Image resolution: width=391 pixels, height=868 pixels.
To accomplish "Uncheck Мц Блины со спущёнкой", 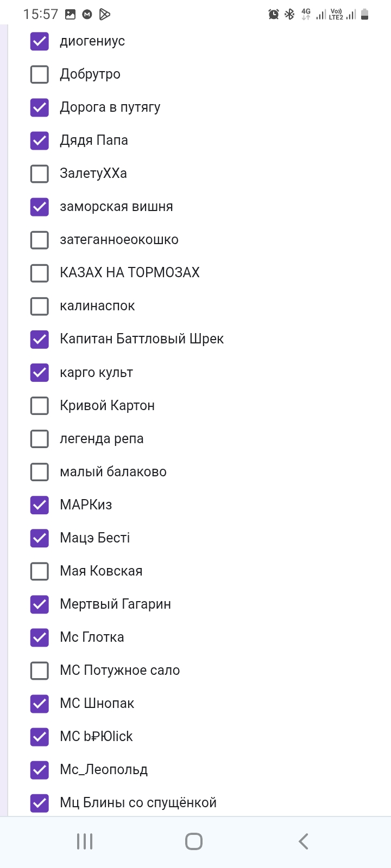I will (x=40, y=803).
